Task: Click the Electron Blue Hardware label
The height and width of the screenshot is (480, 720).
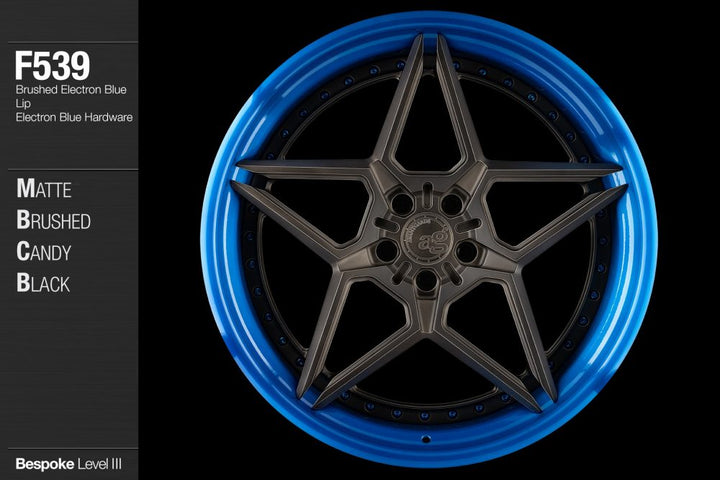Action: (x=74, y=118)
